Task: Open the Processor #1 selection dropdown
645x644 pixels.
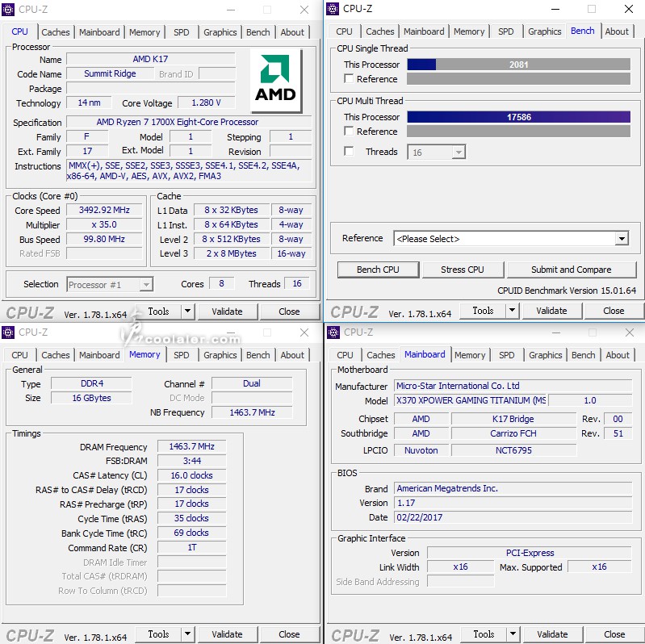Action: tap(110, 285)
